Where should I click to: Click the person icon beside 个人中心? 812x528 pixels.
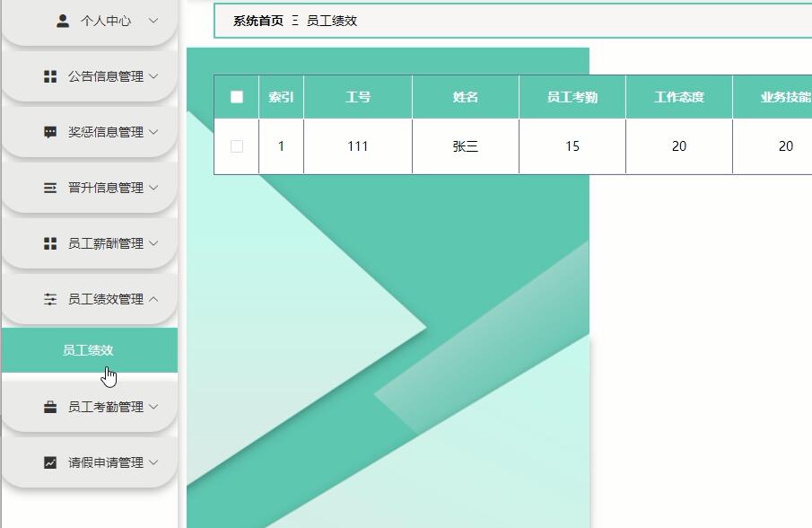point(62,21)
